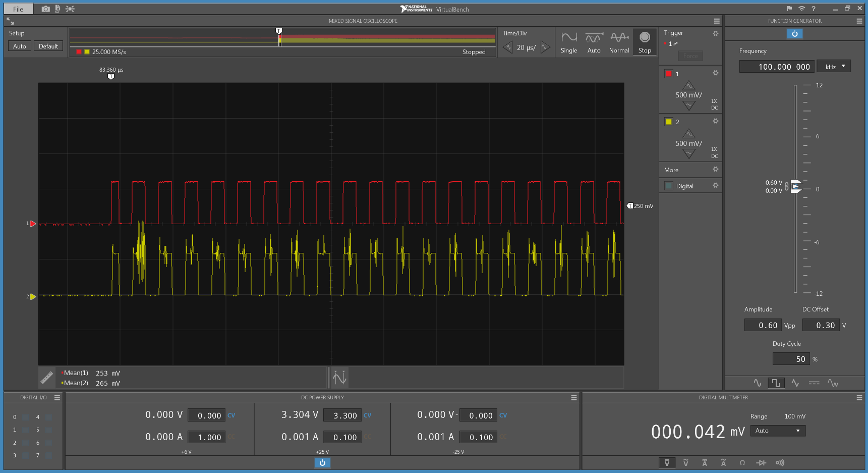Toggle digital I/O line 0
The image size is (868, 473).
click(x=26, y=417)
